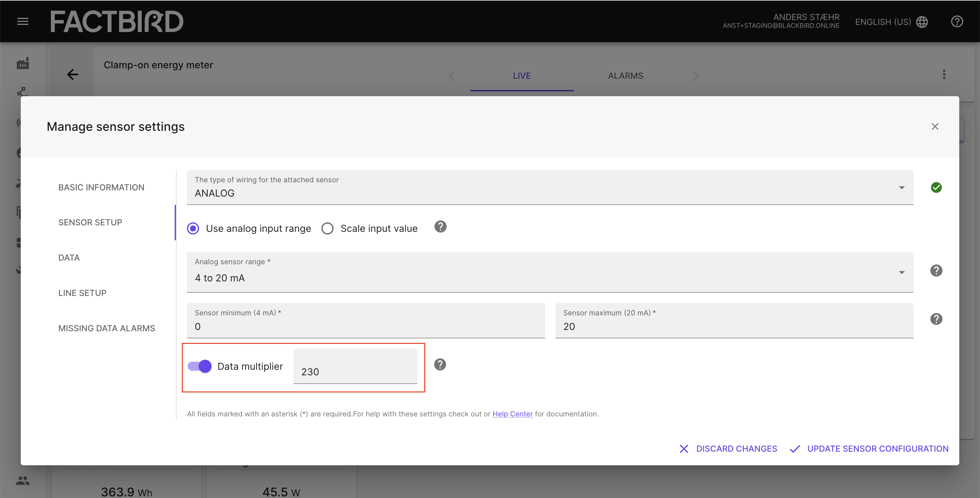This screenshot has width=980, height=498.
Task: Open the Help Center link
Action: (x=512, y=414)
